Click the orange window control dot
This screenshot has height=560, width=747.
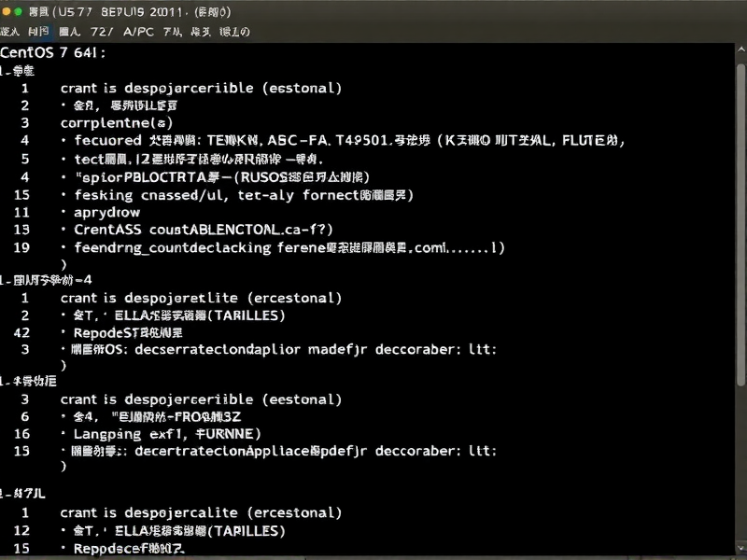tap(7, 11)
